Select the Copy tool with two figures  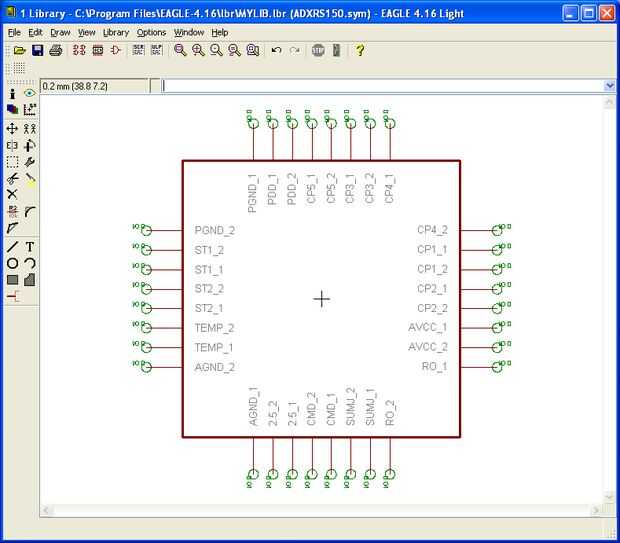tap(30, 129)
